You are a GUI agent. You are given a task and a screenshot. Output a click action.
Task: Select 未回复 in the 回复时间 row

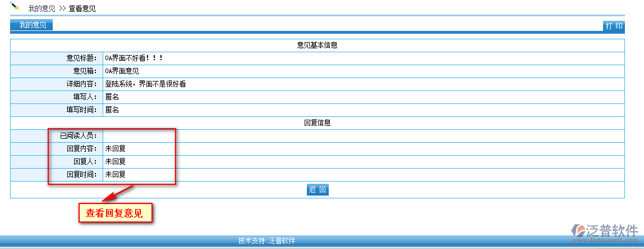(116, 174)
